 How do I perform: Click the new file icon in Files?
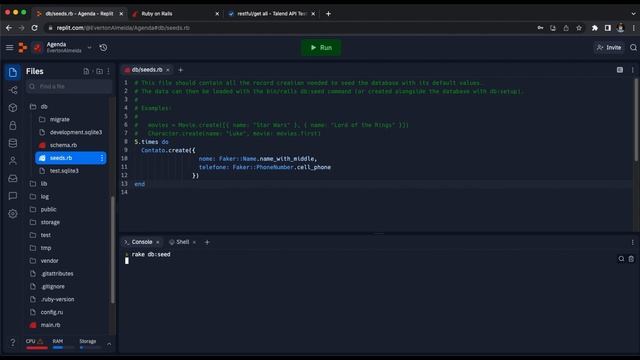tap(86, 71)
